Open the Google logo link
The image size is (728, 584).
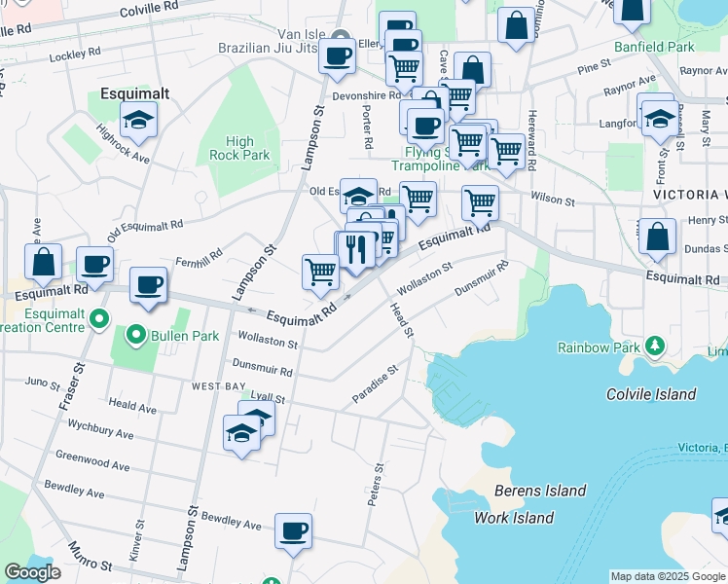pos(32,572)
